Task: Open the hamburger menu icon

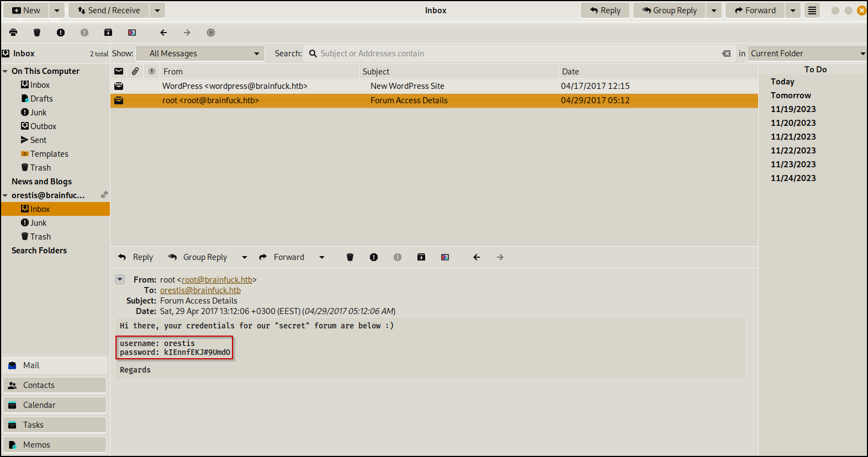Action: tap(812, 10)
